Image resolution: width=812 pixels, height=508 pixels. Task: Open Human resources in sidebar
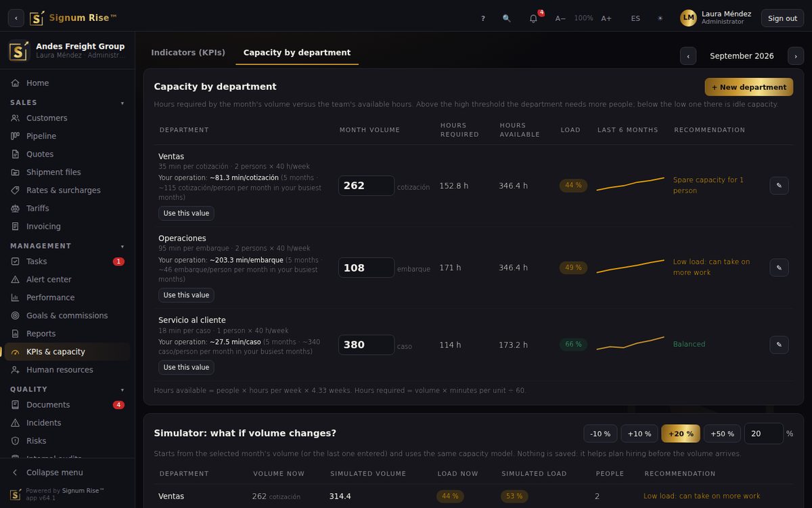coord(68,370)
